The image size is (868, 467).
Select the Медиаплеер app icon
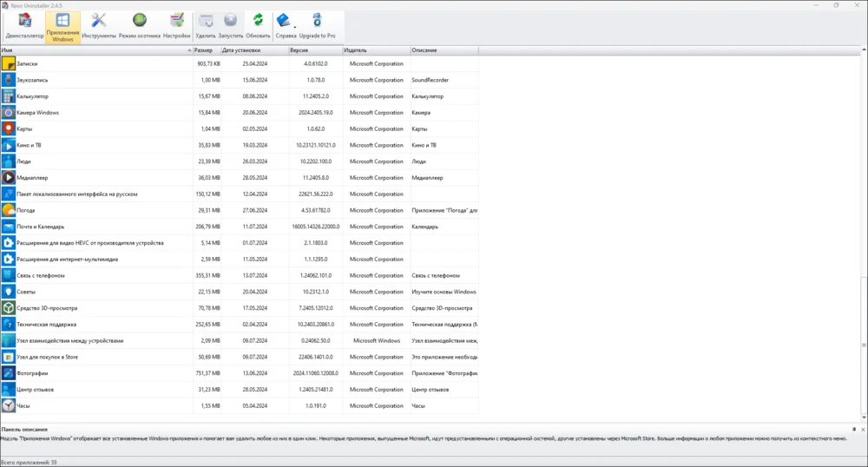9,178
